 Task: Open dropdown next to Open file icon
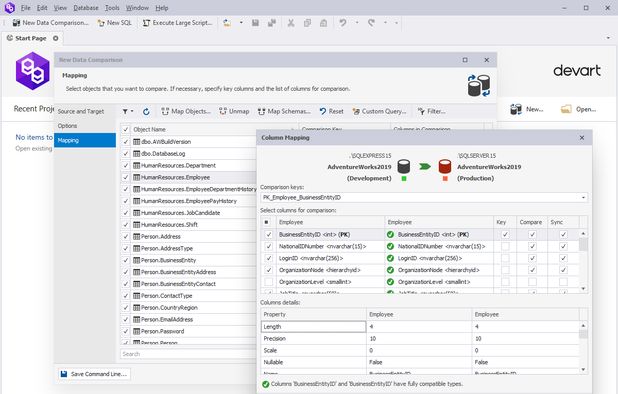click(241, 23)
